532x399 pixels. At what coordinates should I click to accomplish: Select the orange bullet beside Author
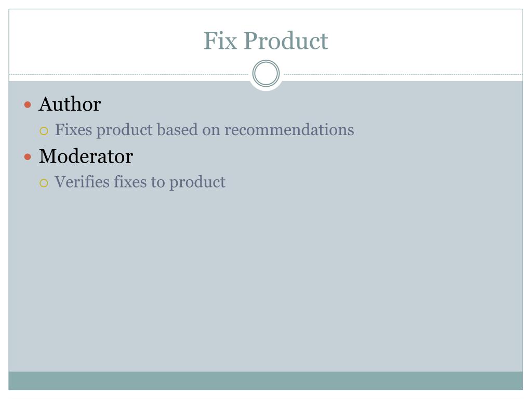click(x=28, y=104)
